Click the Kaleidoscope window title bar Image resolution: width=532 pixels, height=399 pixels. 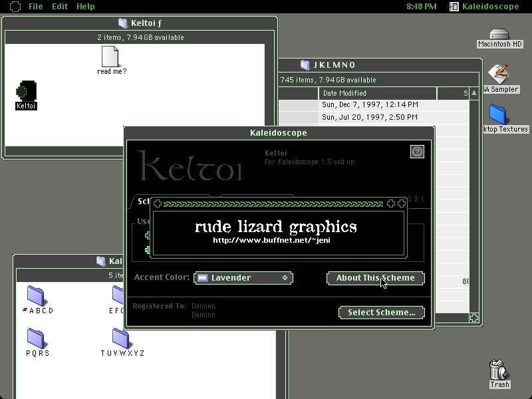pos(279,132)
